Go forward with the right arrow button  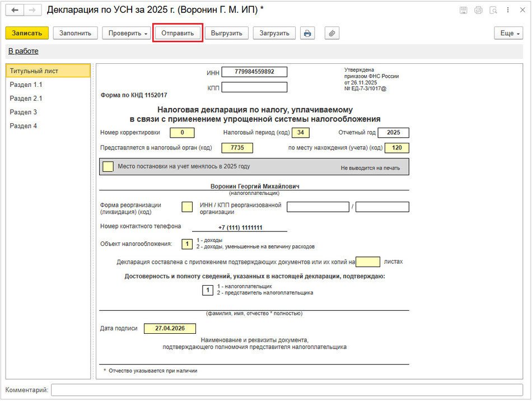tap(32, 10)
